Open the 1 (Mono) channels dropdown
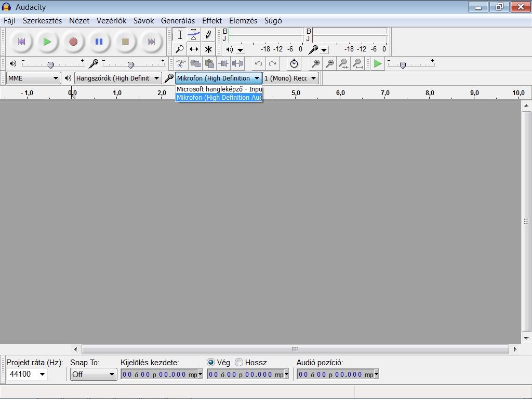This screenshot has height=399, width=532. click(291, 78)
